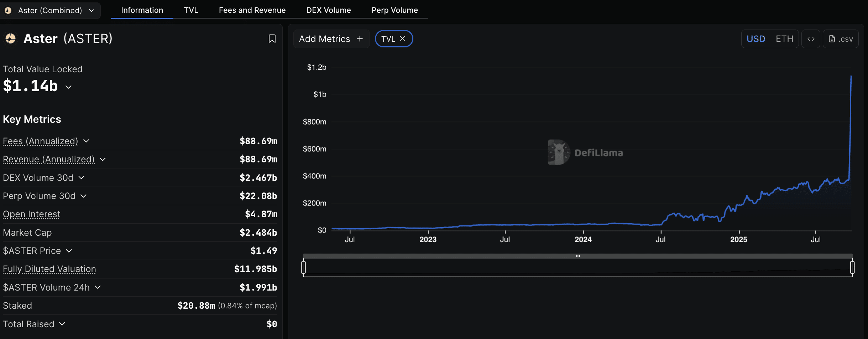
Task: Expand the Total Value Locked breakdown
Action: [x=69, y=87]
